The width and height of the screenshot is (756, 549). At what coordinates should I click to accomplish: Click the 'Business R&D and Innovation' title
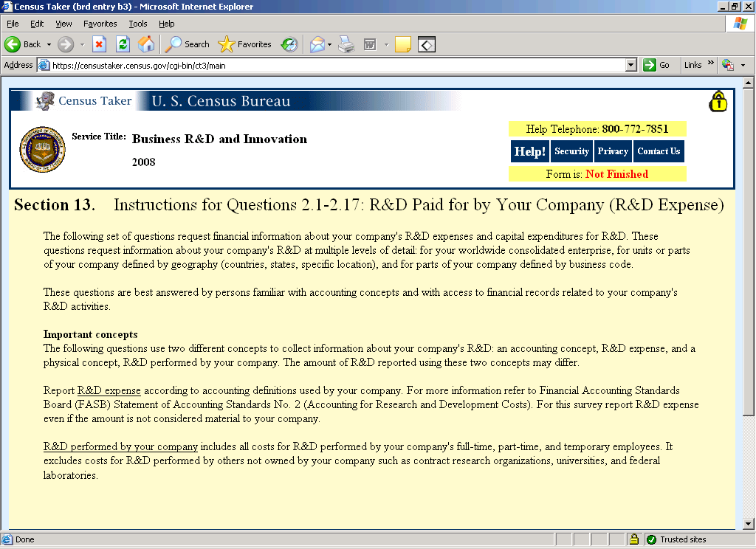click(219, 139)
